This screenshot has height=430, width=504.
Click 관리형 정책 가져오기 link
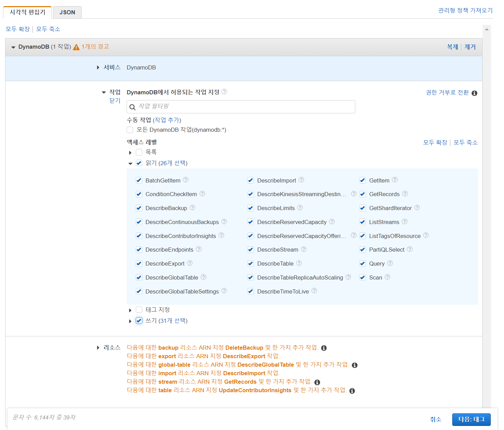[x=465, y=10]
